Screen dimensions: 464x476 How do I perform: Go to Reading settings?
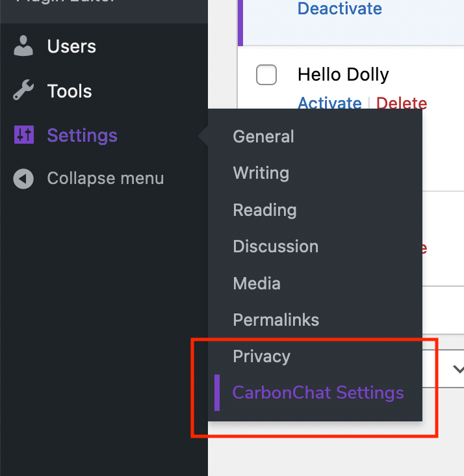[x=264, y=210]
